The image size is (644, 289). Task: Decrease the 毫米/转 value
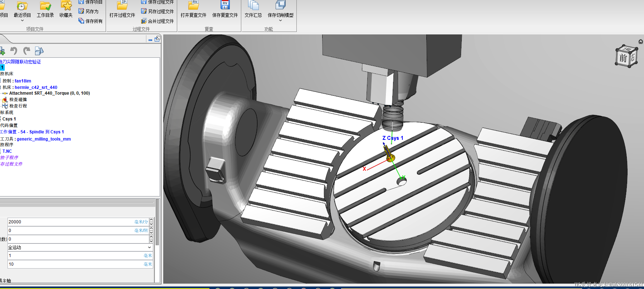coord(151,232)
